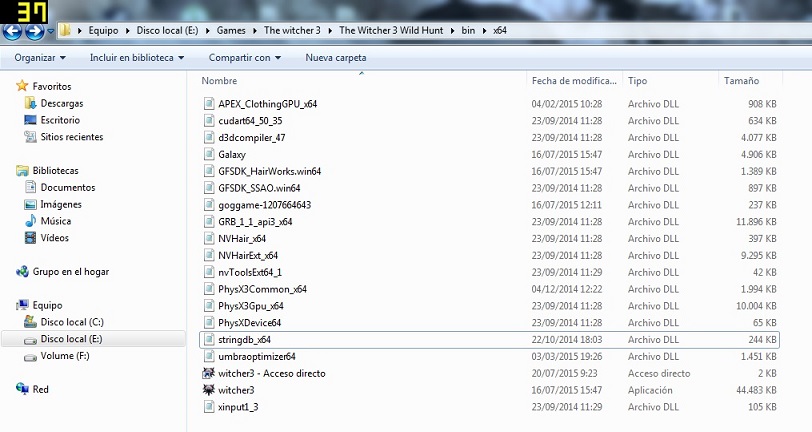The width and height of the screenshot is (812, 432).
Task: Click date 22/10/2014 18:03 of stringdb_x64
Action: click(x=567, y=340)
